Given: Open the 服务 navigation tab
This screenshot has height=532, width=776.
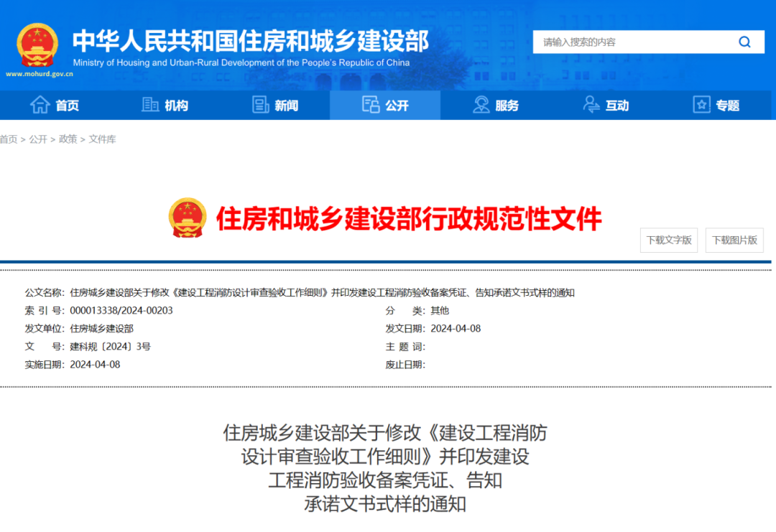Looking at the screenshot, I should coord(495,106).
